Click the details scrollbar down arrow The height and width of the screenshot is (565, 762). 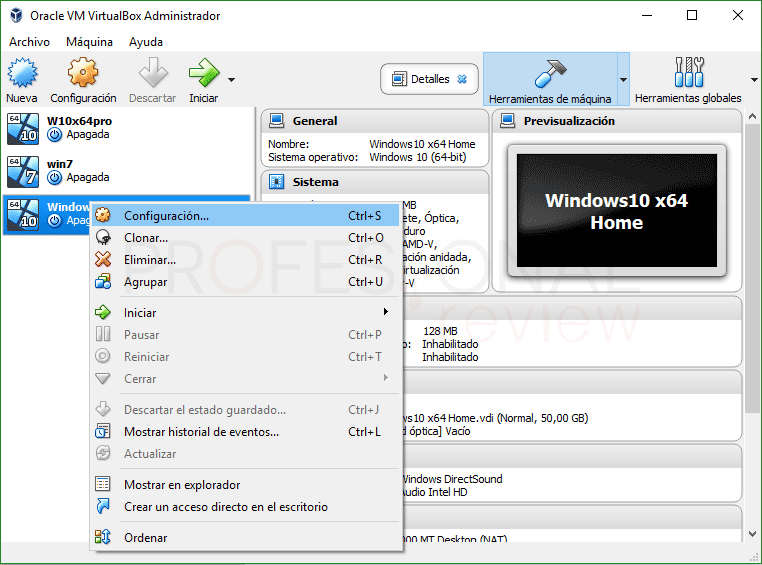click(752, 533)
